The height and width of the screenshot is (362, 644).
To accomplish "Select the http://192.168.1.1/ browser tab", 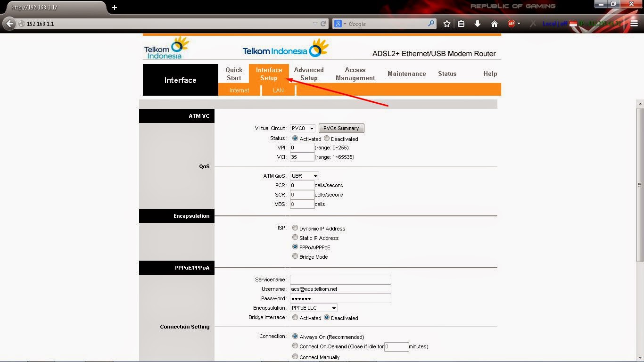I will (x=57, y=8).
